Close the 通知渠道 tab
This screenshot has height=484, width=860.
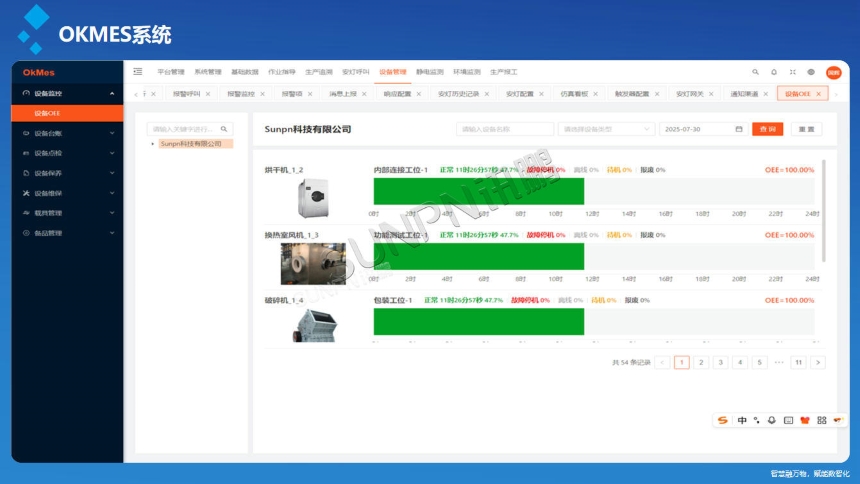[x=766, y=94]
